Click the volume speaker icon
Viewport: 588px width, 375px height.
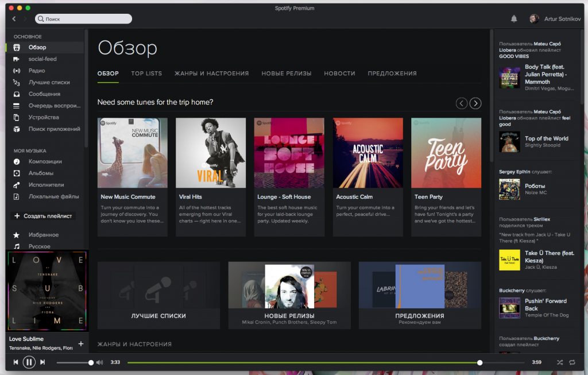(x=99, y=362)
